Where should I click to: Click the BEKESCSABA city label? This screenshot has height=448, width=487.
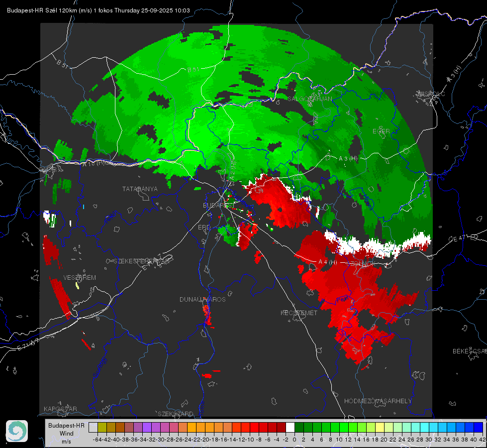point(470,351)
